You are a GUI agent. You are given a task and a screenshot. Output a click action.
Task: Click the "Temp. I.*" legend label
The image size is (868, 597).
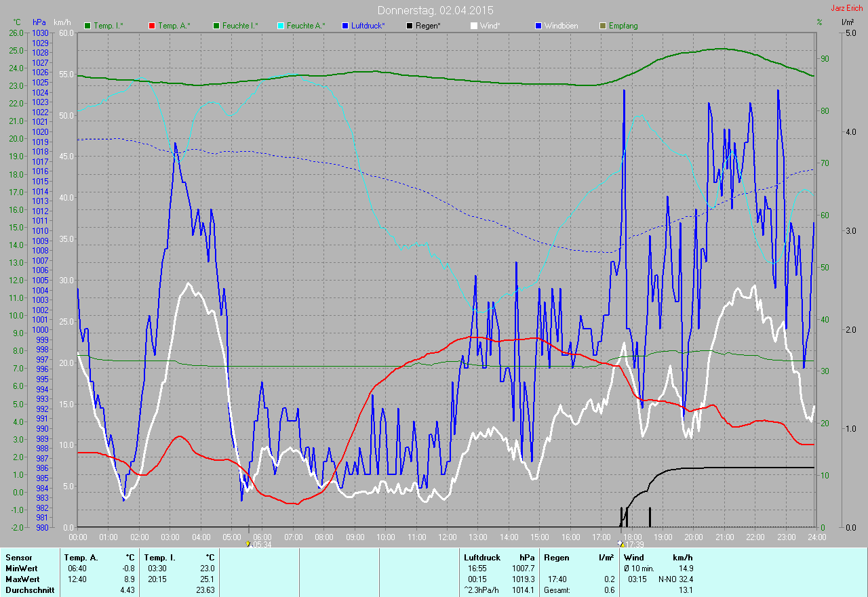pyautogui.click(x=108, y=26)
